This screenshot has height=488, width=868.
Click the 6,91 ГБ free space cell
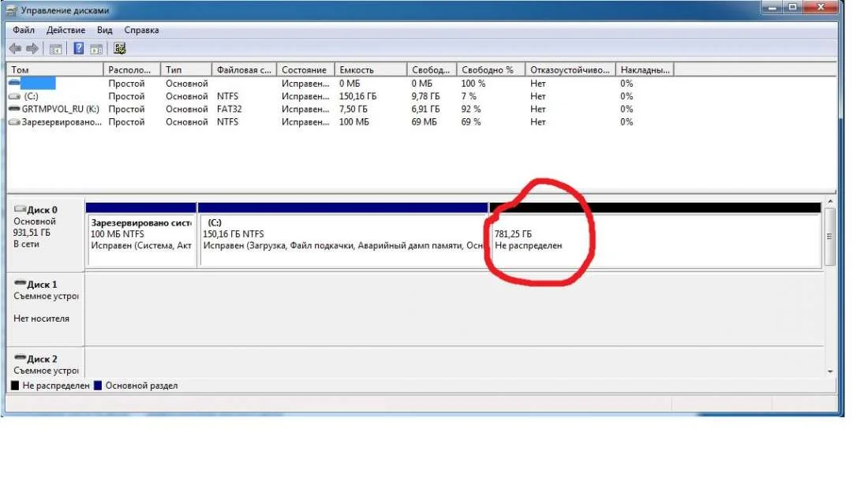pyautogui.click(x=425, y=109)
